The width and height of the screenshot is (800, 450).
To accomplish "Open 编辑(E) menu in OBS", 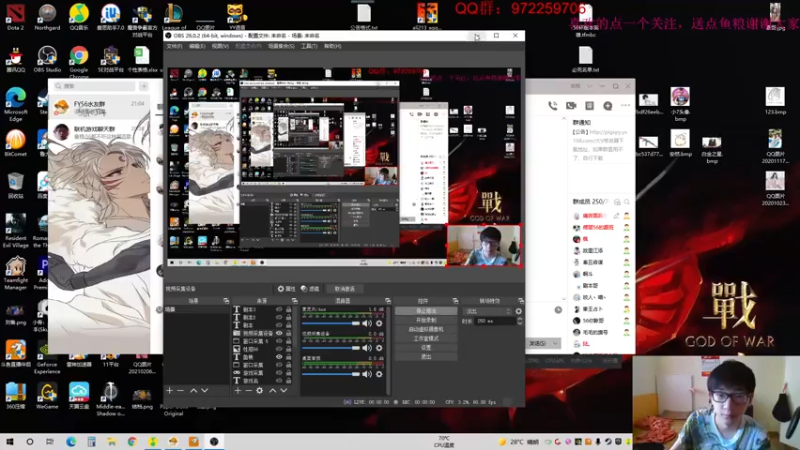I will tap(197, 46).
